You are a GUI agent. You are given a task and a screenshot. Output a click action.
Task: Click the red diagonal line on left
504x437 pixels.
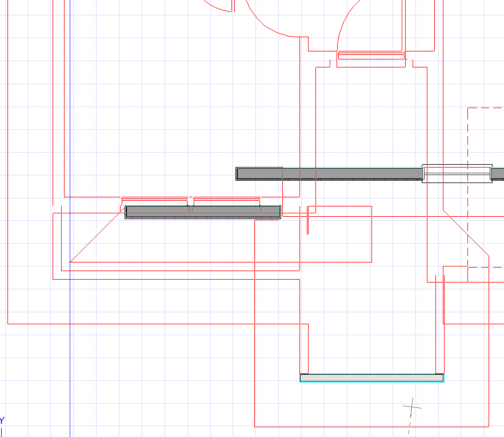pyautogui.click(x=94, y=237)
